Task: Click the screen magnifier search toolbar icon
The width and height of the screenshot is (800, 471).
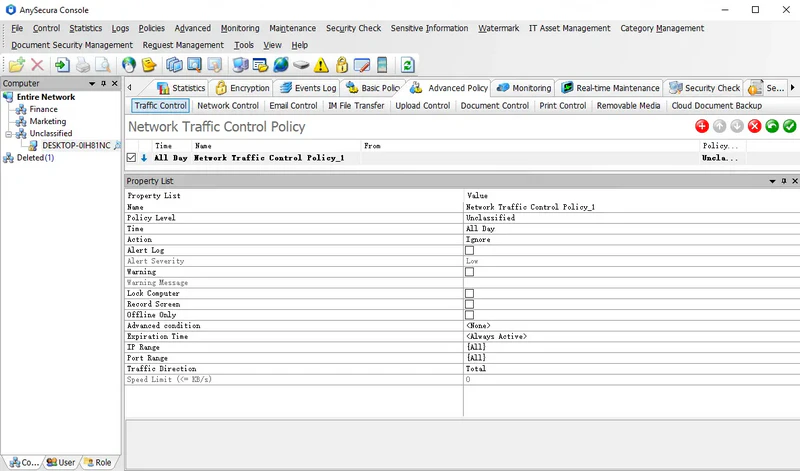Action: tap(194, 65)
